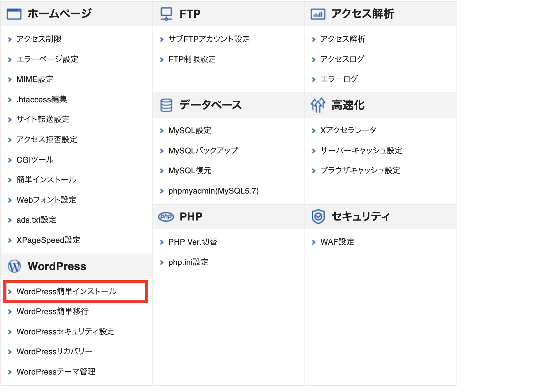Click the FTP monitor icon
Image resolution: width=538 pixels, height=392 pixels.
pyautogui.click(x=166, y=14)
